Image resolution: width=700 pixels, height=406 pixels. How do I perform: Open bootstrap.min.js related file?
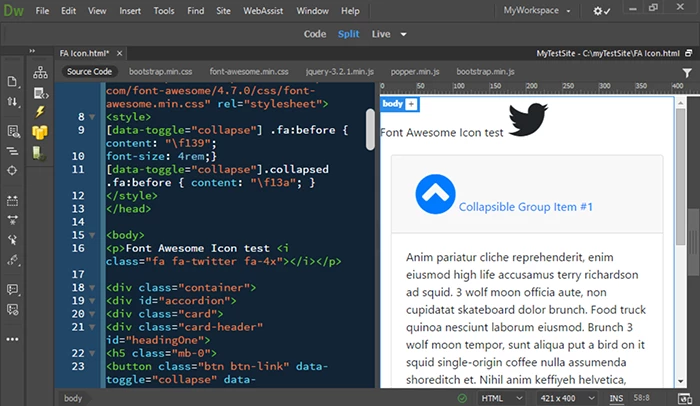(485, 71)
